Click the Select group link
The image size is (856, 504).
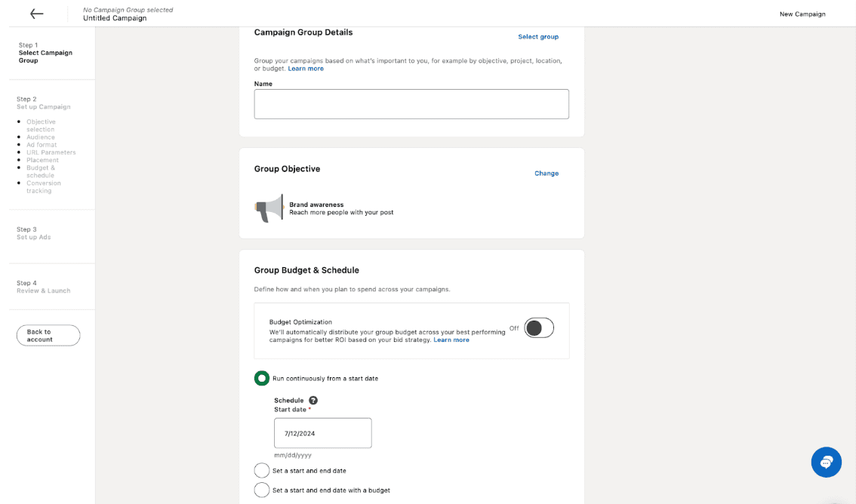537,36
